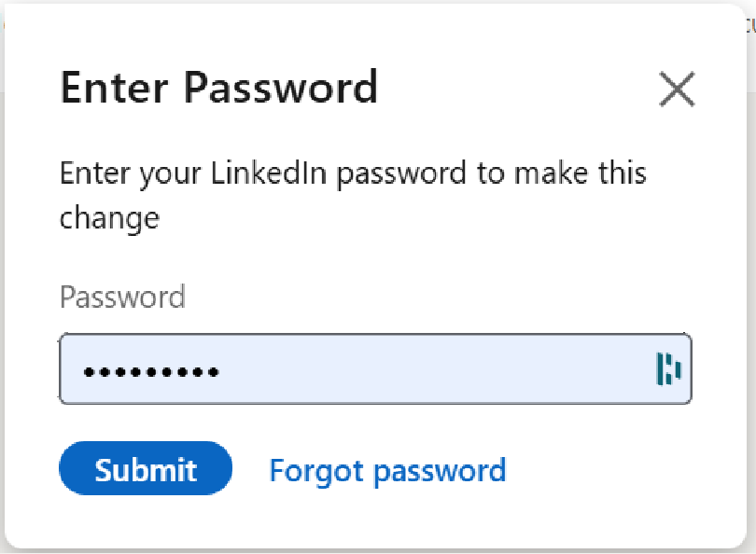
Task: Click the Dashlane icon in password field
Action: (x=668, y=369)
